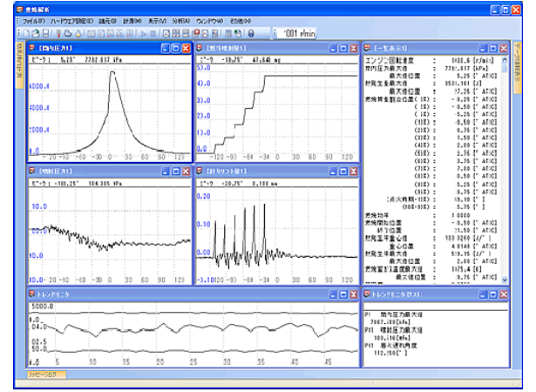
Task: Click the Help question mark toolbar icon
Action: click(x=251, y=32)
